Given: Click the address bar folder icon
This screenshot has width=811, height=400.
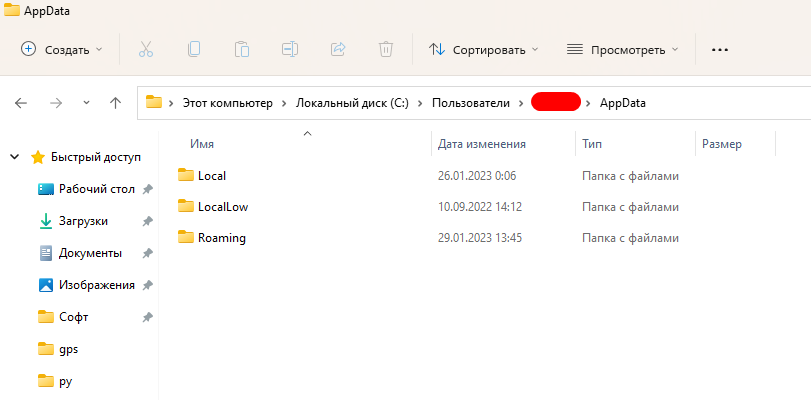Looking at the screenshot, I should 154,102.
